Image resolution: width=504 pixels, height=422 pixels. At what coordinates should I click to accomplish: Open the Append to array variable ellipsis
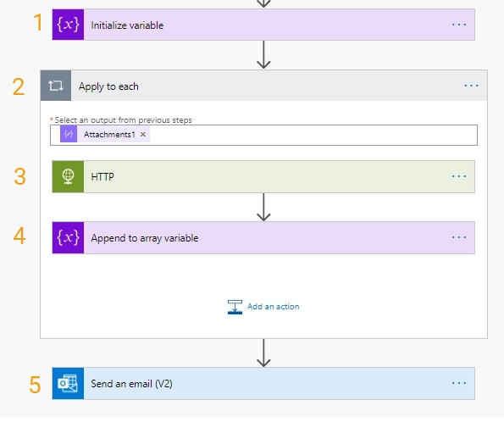[458, 237]
